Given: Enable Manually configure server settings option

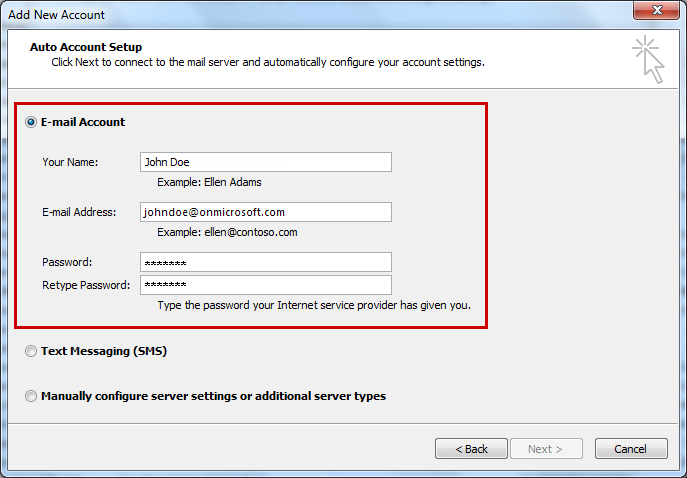Looking at the screenshot, I should (x=31, y=396).
